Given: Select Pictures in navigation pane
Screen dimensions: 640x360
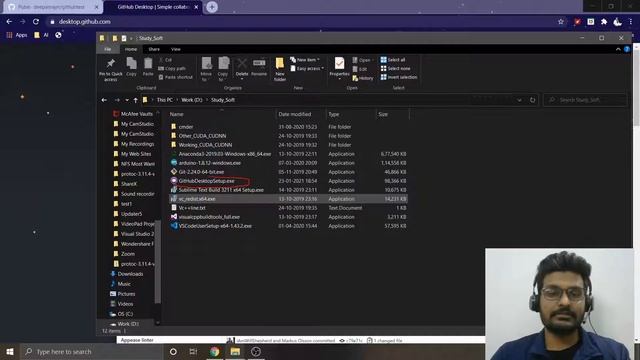Looking at the screenshot, I should pyautogui.click(x=126, y=294).
